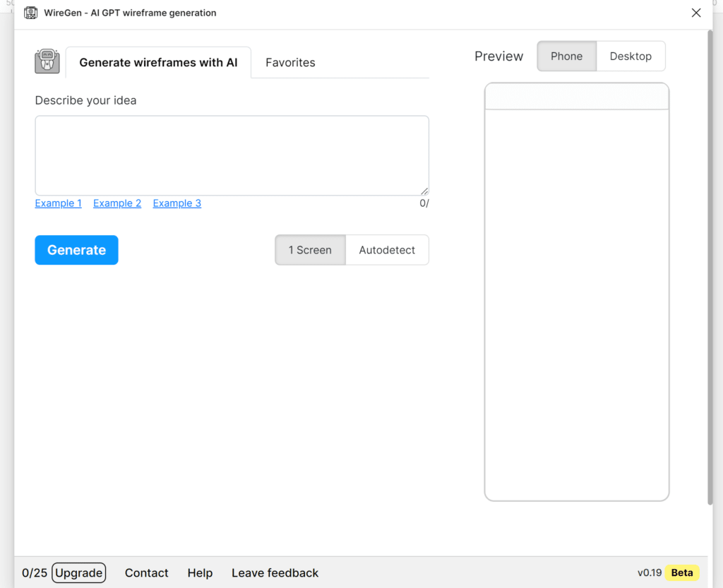Load Example 3 prompt
Image resolution: width=723 pixels, height=588 pixels.
177,203
